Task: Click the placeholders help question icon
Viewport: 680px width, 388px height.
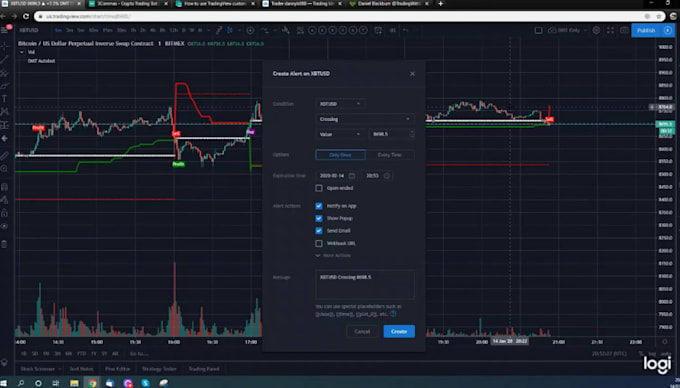Action: pyautogui.click(x=393, y=313)
